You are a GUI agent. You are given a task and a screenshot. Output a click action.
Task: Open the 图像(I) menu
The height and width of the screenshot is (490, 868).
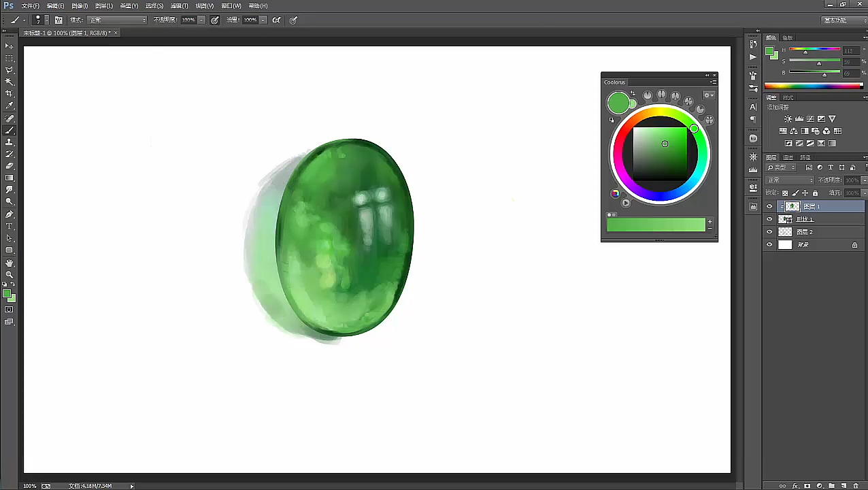coord(80,5)
